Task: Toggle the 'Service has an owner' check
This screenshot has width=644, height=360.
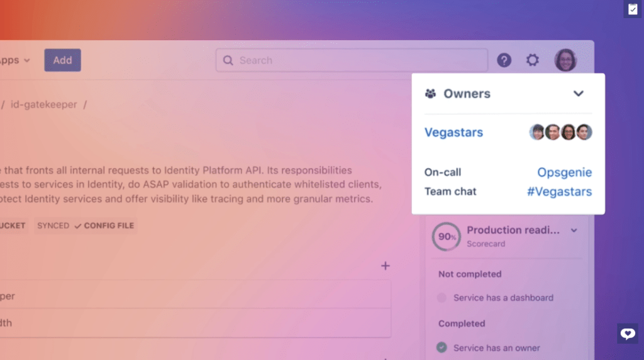Action: (441, 347)
